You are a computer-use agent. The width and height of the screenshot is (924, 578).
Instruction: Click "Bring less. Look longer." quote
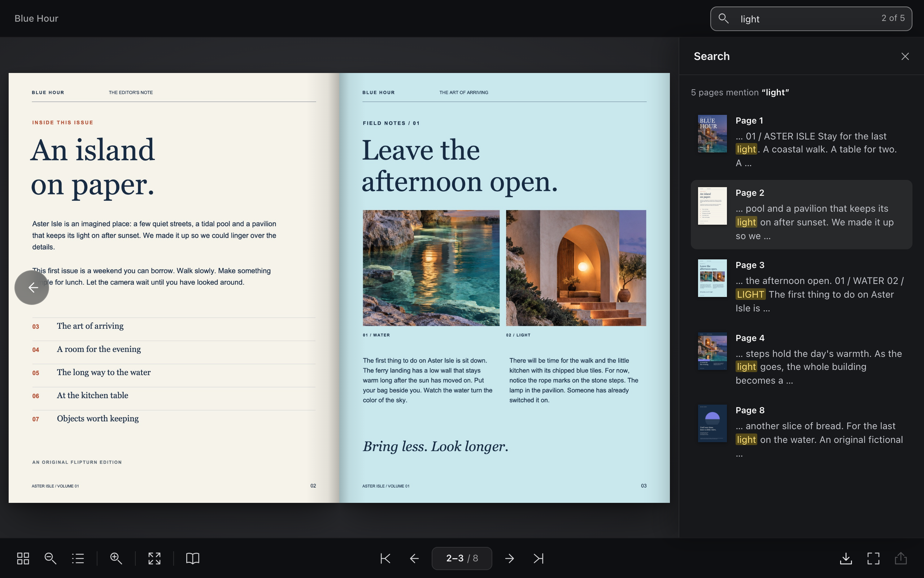click(436, 447)
